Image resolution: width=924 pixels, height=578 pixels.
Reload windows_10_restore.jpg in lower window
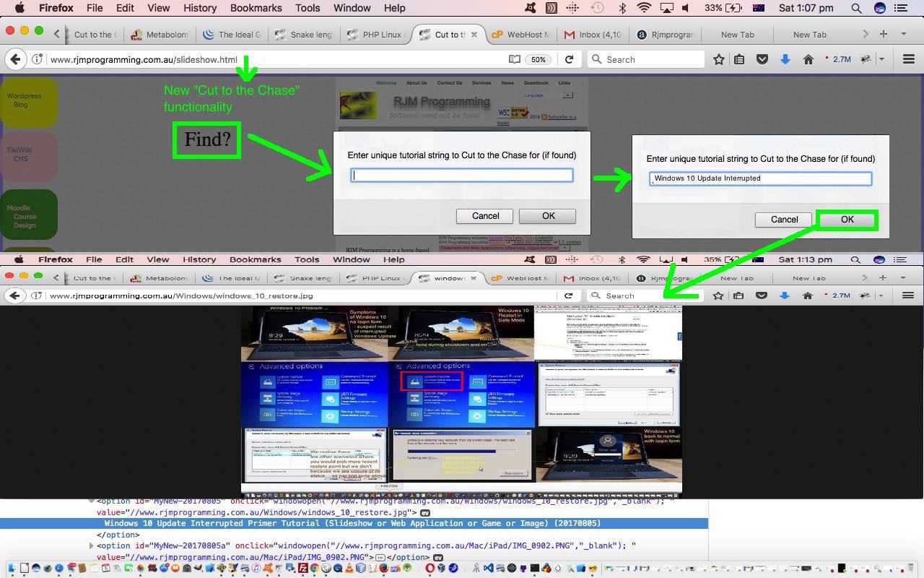click(x=568, y=296)
